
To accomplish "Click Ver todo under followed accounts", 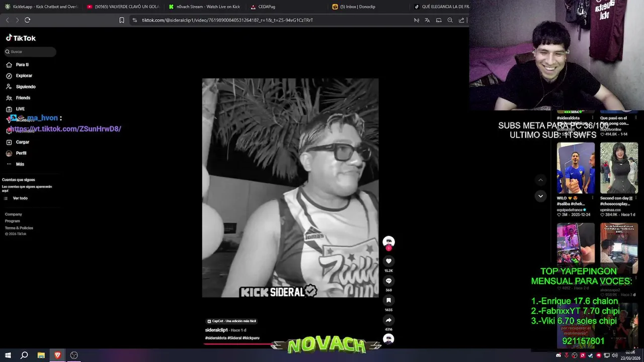I will click(16, 199).
